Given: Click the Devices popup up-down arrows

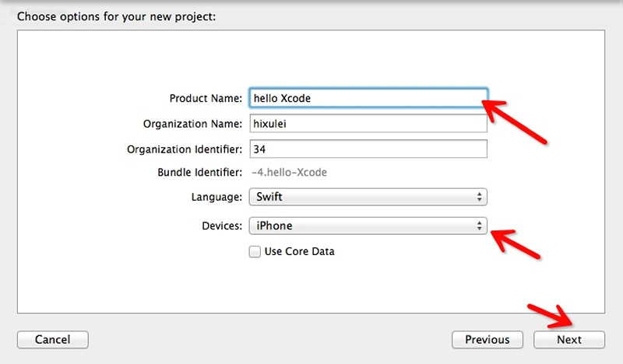Looking at the screenshot, I should pyautogui.click(x=480, y=226).
